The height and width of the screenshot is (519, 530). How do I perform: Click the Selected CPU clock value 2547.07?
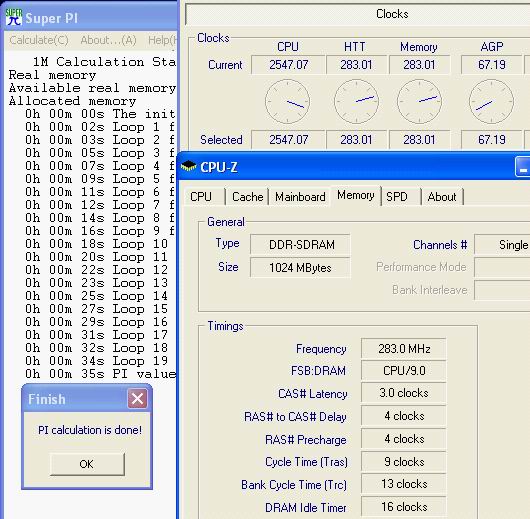tap(288, 140)
